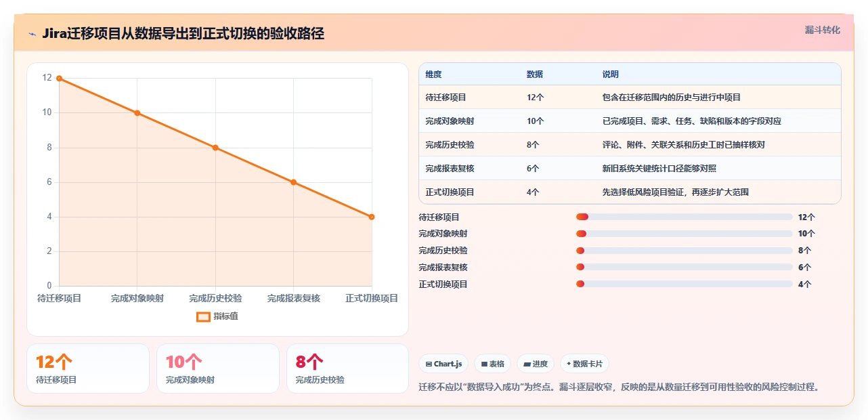Click the icon inside the 进度 chip

point(527,364)
